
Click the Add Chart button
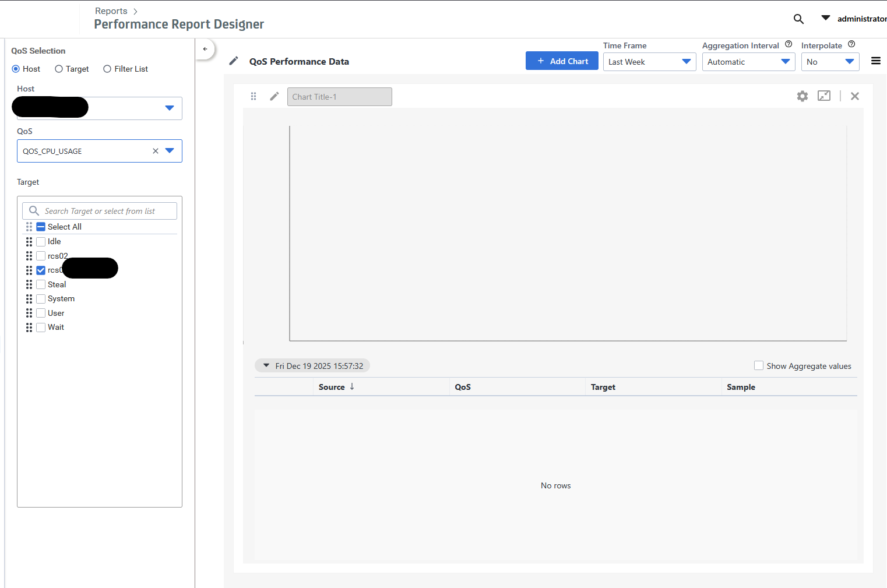(x=562, y=61)
